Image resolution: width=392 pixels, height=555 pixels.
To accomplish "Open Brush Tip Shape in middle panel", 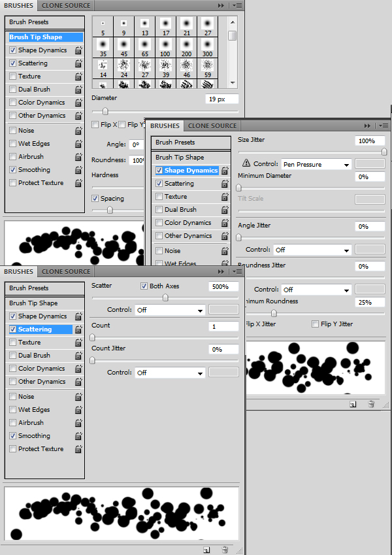I will click(x=191, y=158).
